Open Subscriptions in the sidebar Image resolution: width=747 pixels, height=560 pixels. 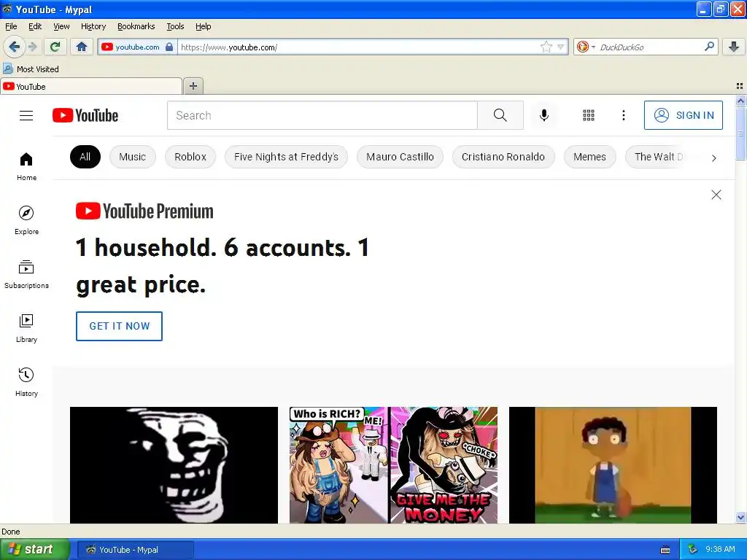pos(27,274)
